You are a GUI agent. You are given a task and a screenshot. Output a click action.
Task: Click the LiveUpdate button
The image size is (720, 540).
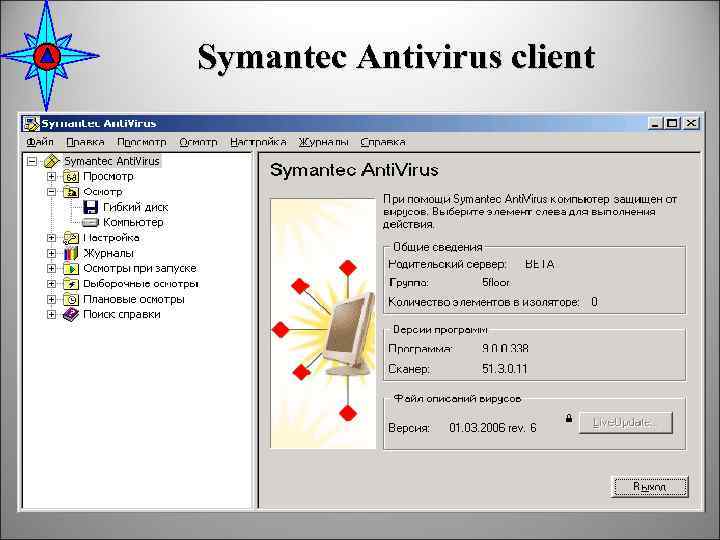coord(626,422)
